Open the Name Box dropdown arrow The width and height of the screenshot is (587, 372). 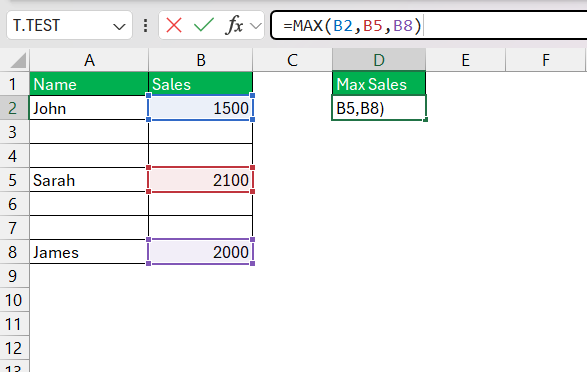point(119,27)
